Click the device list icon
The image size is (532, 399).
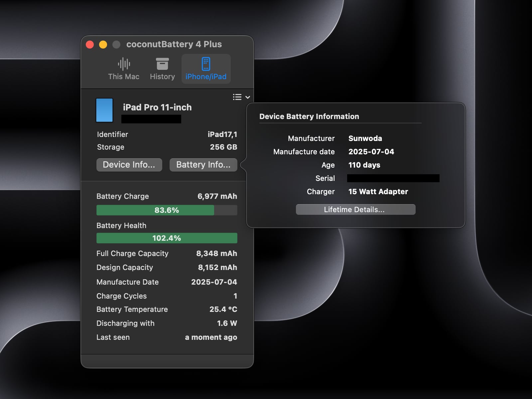237,97
